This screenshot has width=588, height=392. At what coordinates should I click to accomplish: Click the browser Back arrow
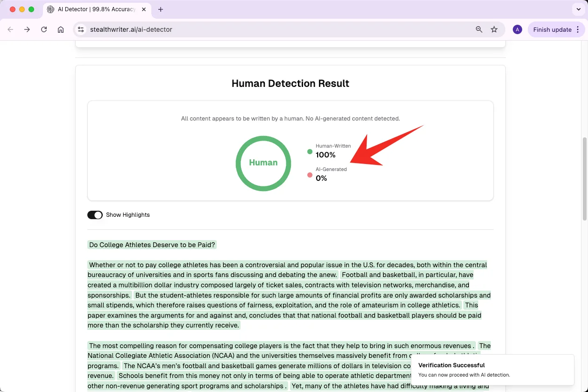[10, 29]
